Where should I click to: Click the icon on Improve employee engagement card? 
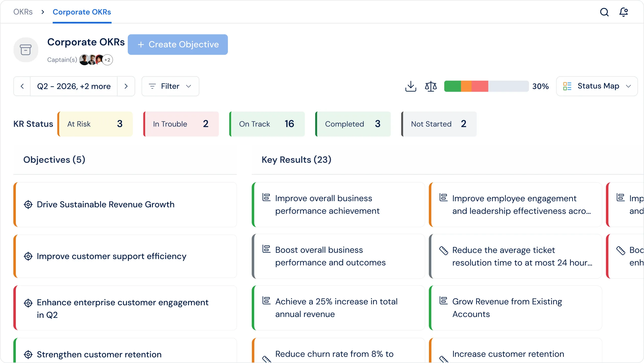[444, 197]
